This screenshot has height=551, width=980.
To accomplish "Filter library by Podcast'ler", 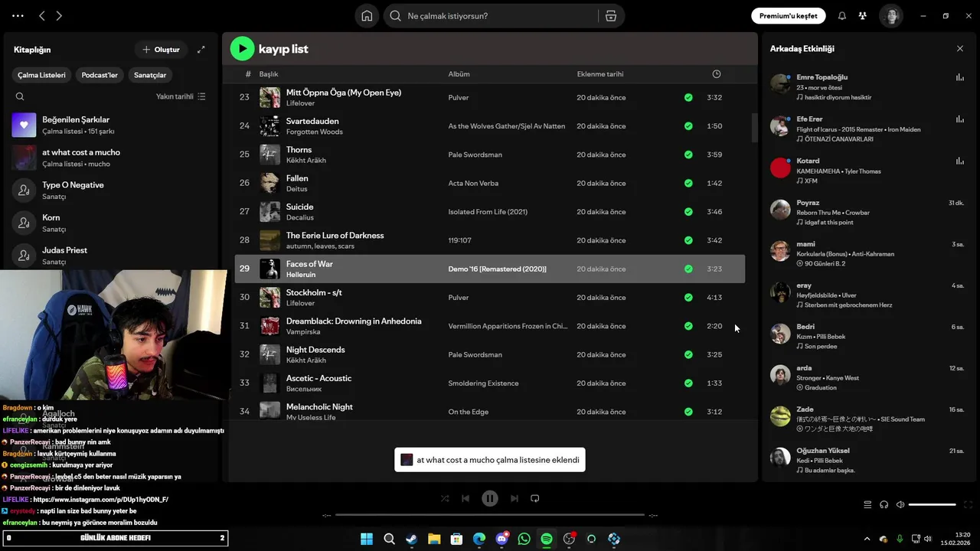I will tap(100, 75).
